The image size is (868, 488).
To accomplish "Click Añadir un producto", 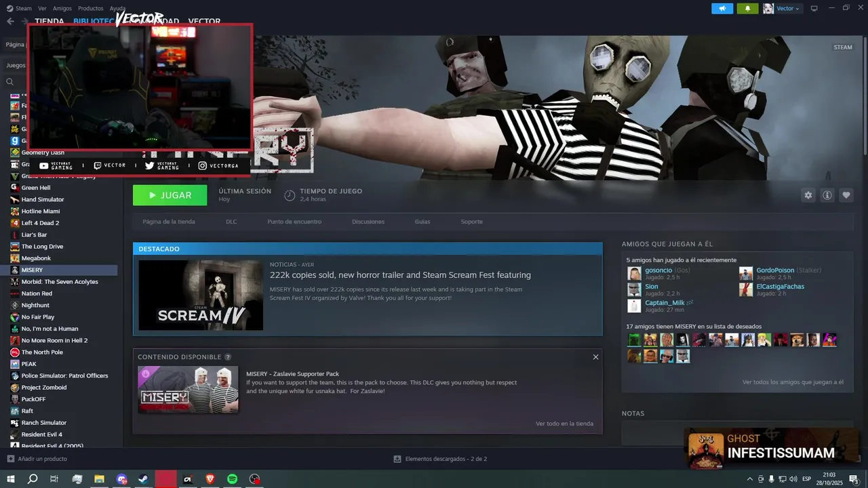I will (x=43, y=459).
